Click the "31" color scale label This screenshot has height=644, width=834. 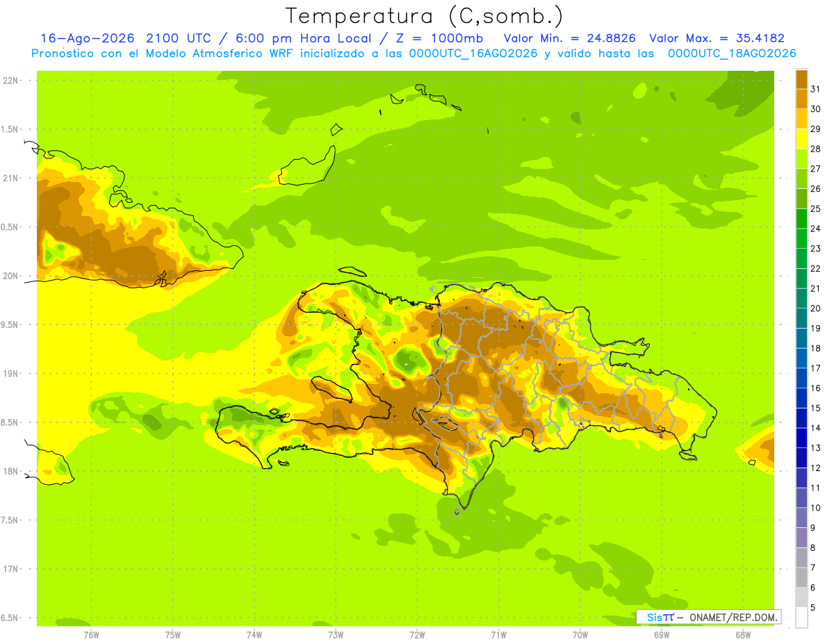(816, 89)
